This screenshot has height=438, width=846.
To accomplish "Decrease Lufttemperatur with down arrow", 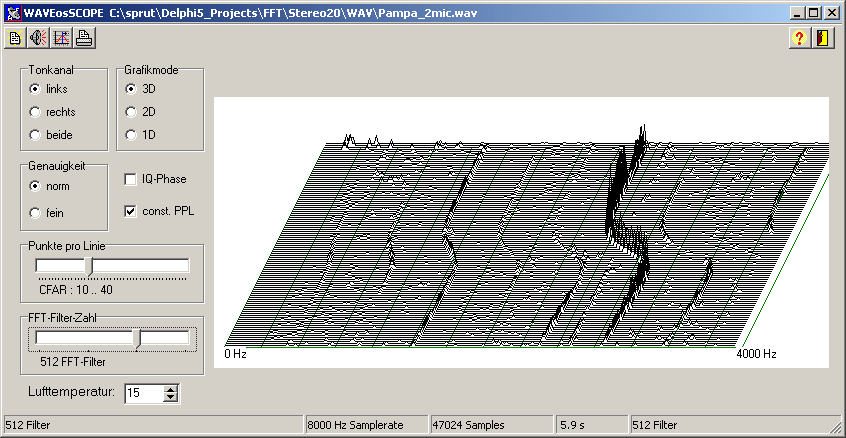I will point(170,397).
